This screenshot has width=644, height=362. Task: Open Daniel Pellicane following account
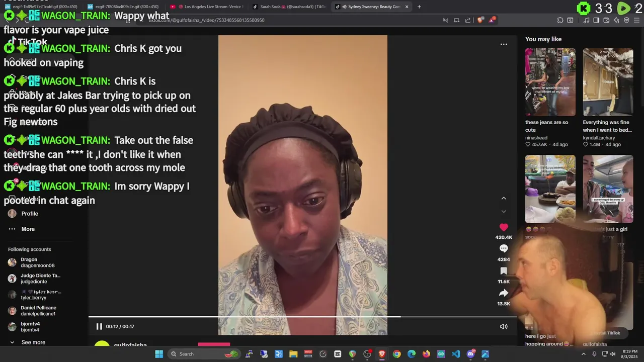click(32, 311)
